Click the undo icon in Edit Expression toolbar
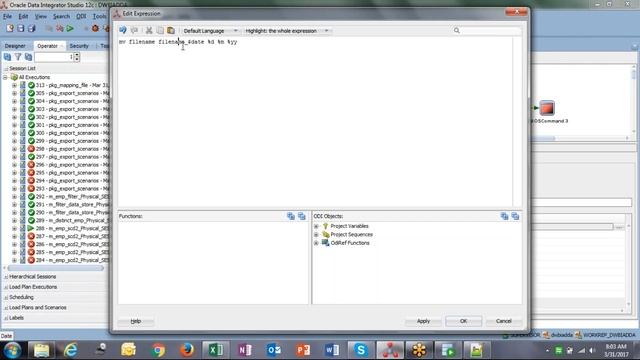The image size is (640, 360). (x=123, y=30)
